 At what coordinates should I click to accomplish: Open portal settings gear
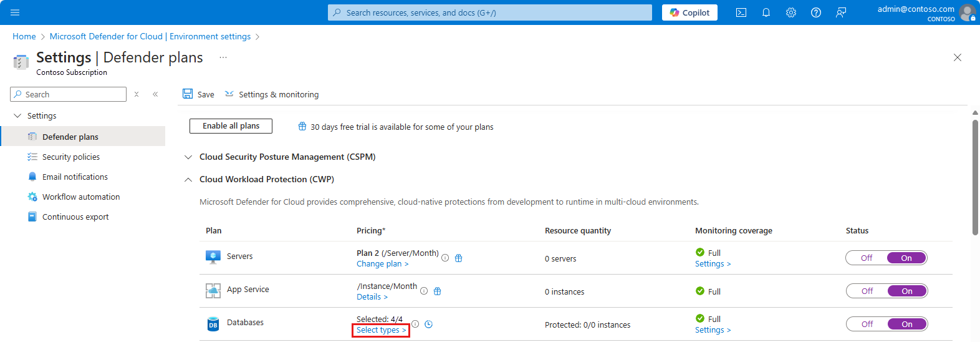tap(791, 12)
